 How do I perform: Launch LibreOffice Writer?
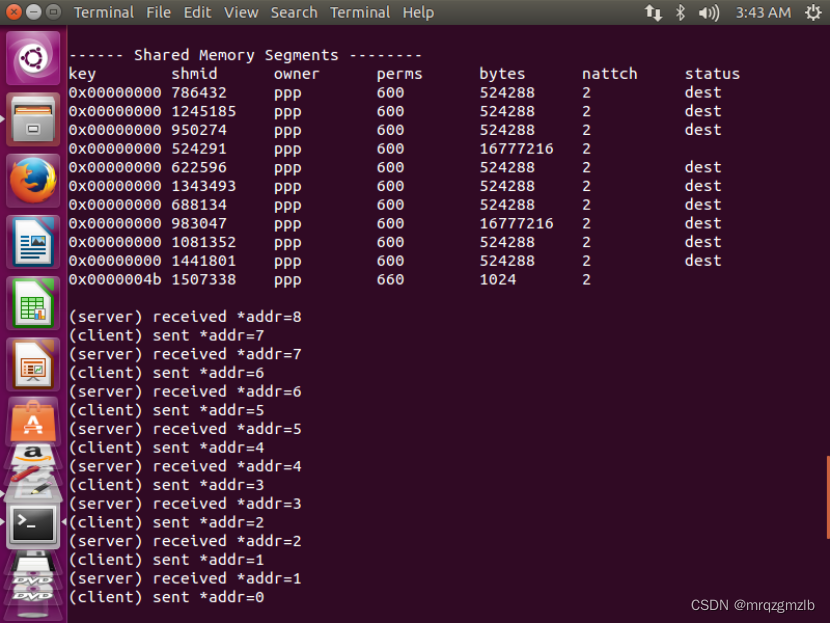(x=33, y=242)
